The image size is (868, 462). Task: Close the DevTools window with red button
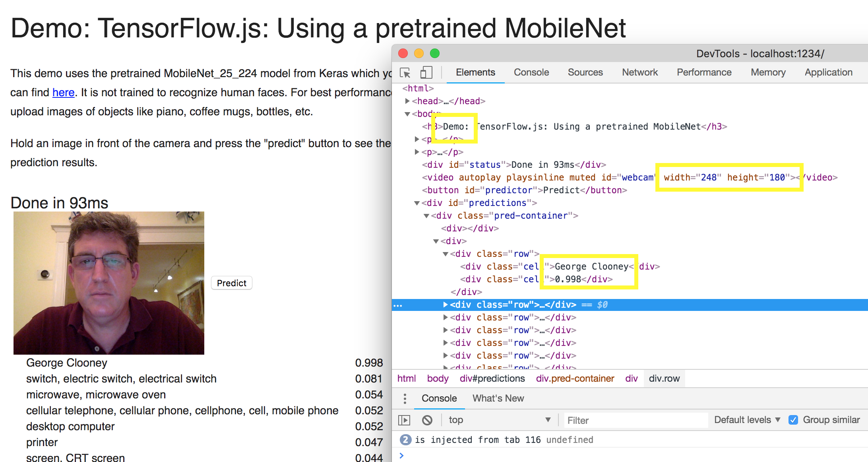403,53
